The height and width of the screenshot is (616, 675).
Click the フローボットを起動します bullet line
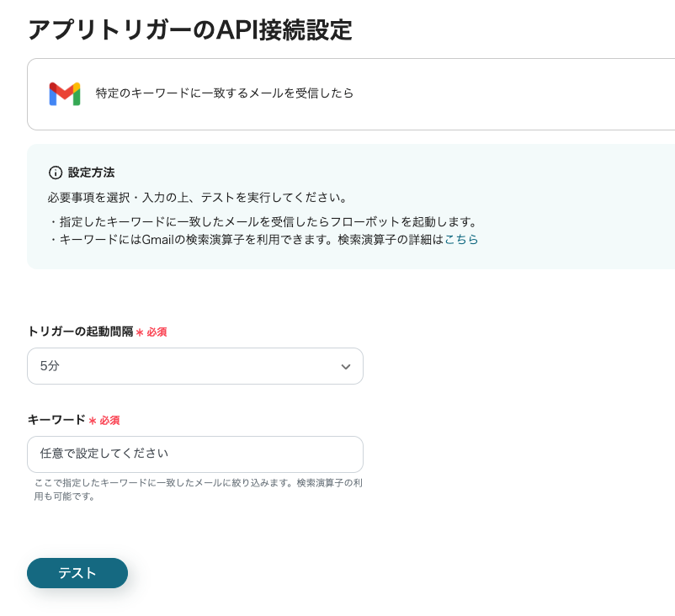click(263, 222)
